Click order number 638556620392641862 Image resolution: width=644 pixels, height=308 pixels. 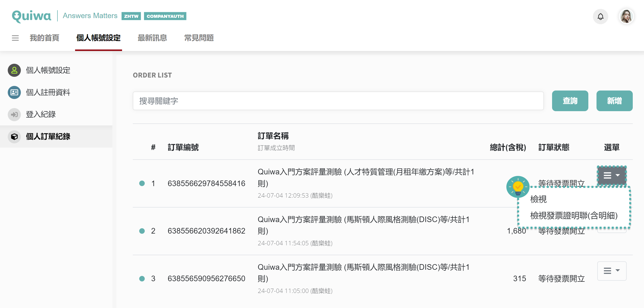click(206, 231)
